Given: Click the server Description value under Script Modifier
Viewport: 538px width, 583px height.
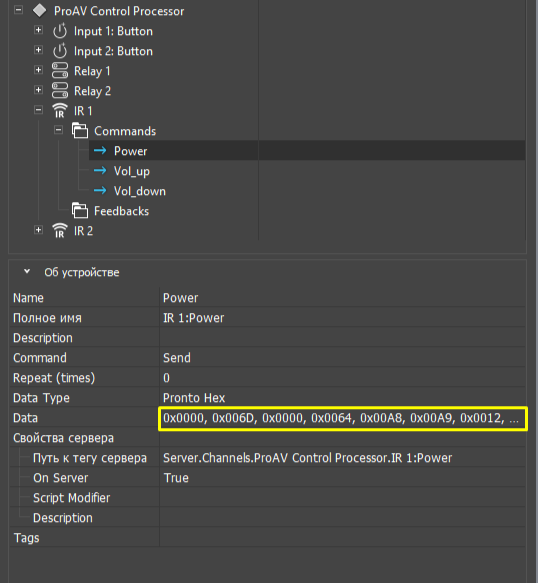Looking at the screenshot, I should (x=342, y=518).
